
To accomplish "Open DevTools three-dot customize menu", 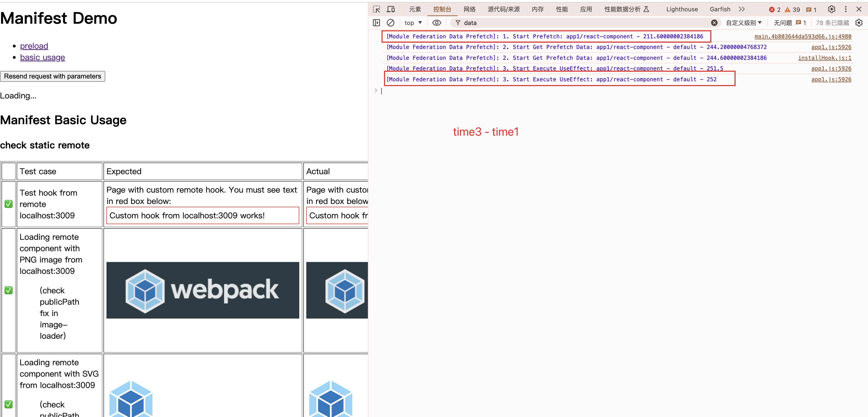I will click(846, 9).
